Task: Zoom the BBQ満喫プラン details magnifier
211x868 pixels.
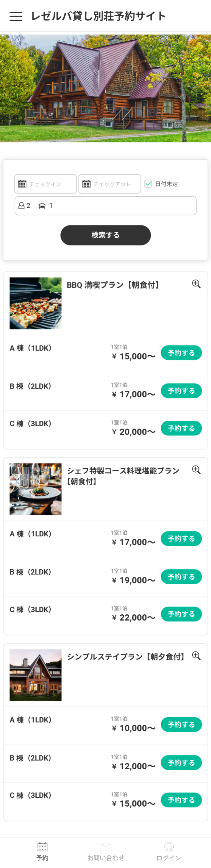Action: tap(196, 284)
